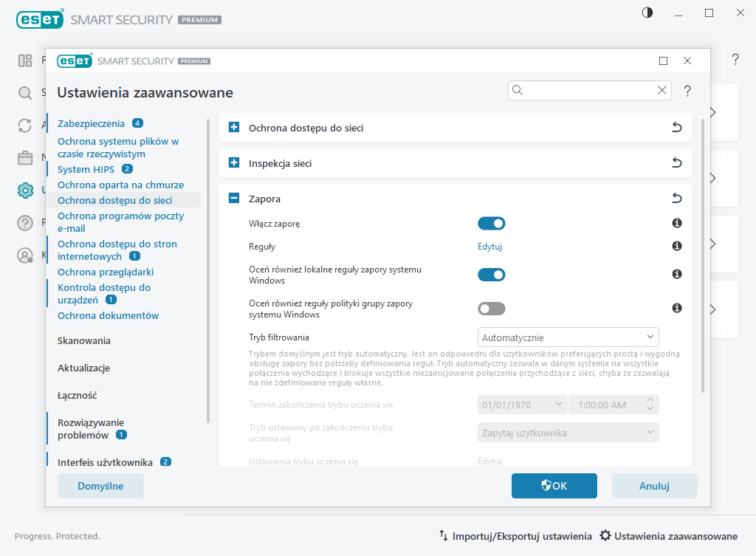756x556 pixels.
Task: Reset the Zapora section to defaults
Action: pyautogui.click(x=676, y=199)
